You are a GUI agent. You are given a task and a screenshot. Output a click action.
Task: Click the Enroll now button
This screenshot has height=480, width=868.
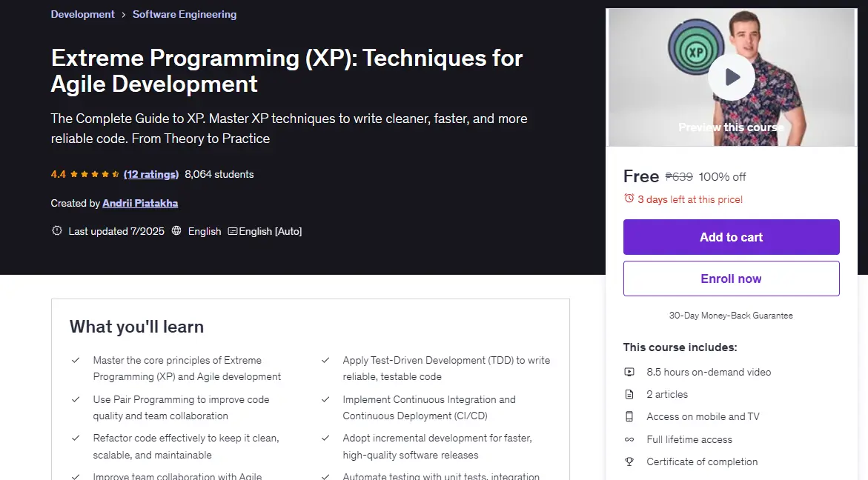point(732,279)
